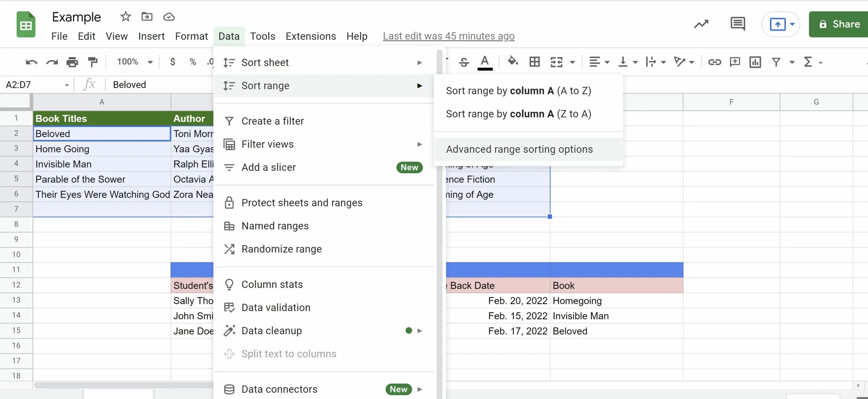
Task: Click the cell background color icon
Action: (x=512, y=61)
